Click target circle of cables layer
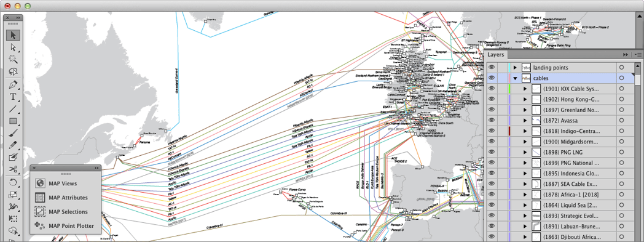Image resolution: width=644 pixels, height=242 pixels. [x=622, y=78]
